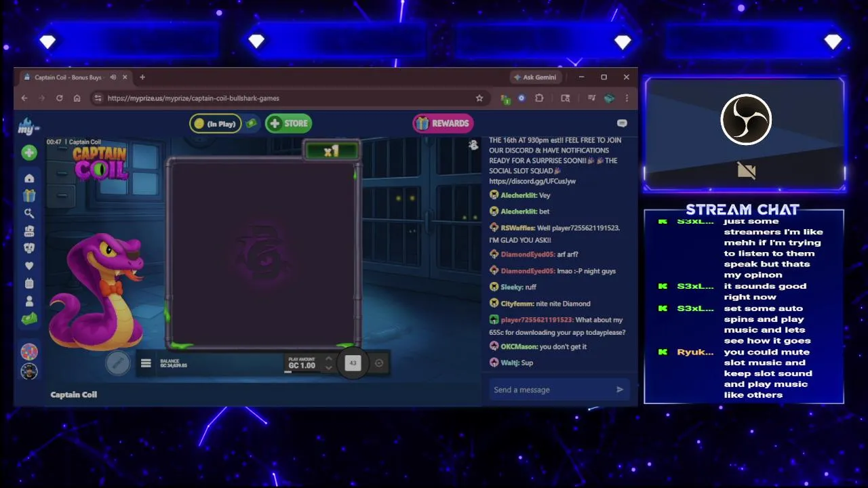Open the REWARDS gift button

coord(443,123)
